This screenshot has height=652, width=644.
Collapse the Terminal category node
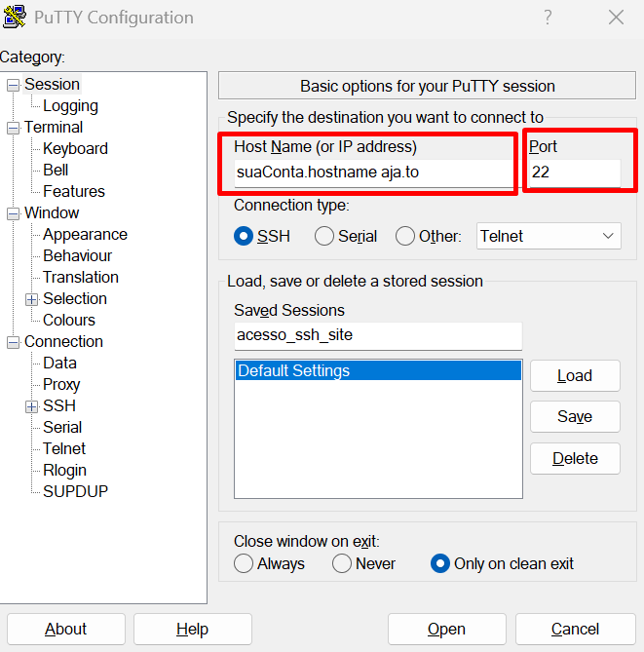pos(14,128)
